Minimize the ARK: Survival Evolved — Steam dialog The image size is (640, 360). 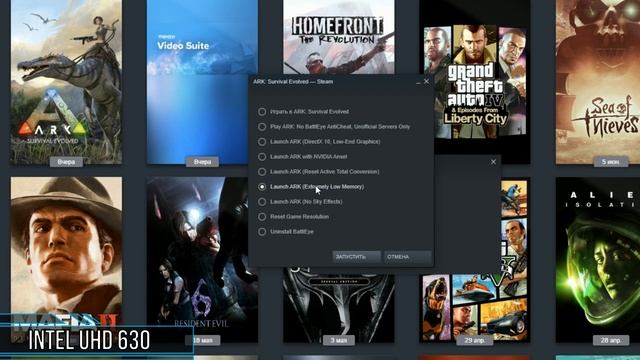(418, 82)
